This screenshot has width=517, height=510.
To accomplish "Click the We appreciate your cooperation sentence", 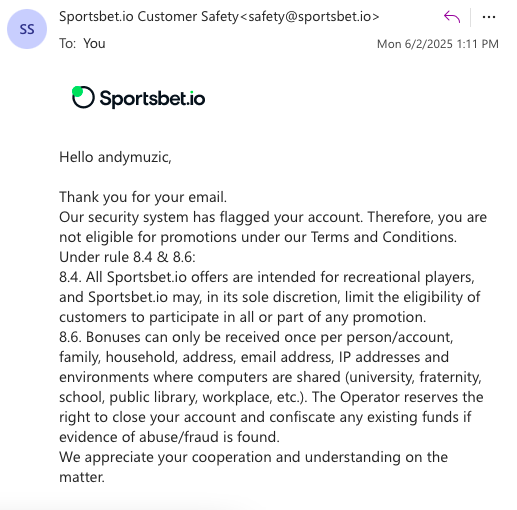I will pyautogui.click(x=253, y=467).
